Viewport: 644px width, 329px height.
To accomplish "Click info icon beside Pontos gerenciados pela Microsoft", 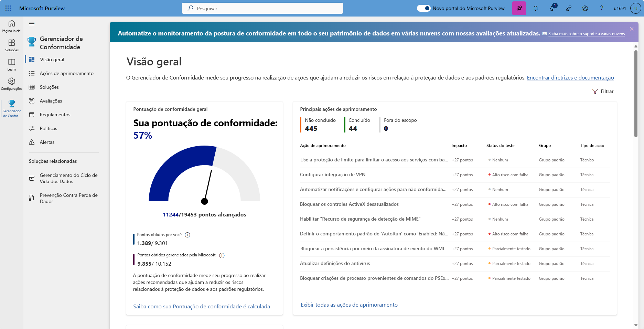I will point(222,255).
